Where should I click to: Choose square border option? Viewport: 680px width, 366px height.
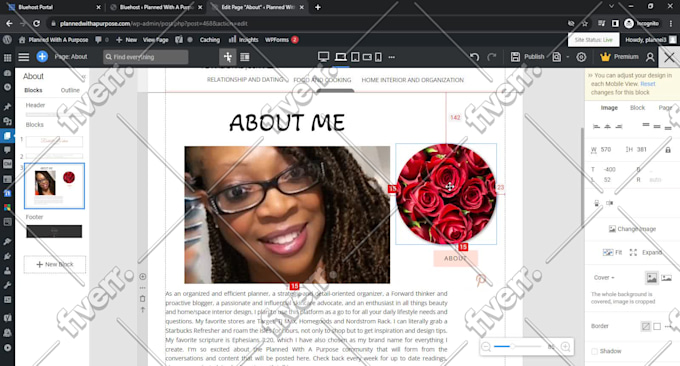[x=657, y=326]
